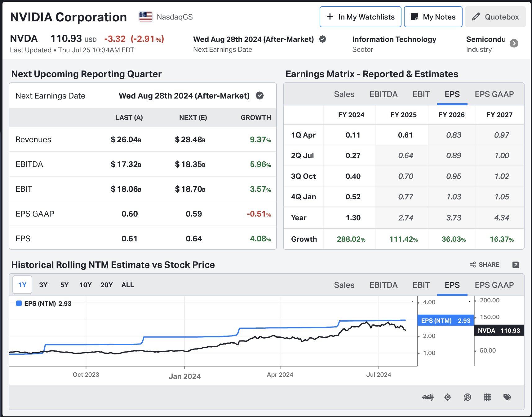Toggle the grid icon below chart
Screen dimensions: 532x417
click(x=487, y=397)
